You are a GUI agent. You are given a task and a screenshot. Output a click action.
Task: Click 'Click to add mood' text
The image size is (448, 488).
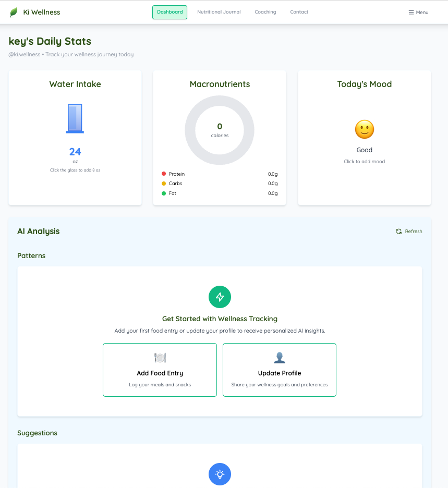[x=364, y=162]
